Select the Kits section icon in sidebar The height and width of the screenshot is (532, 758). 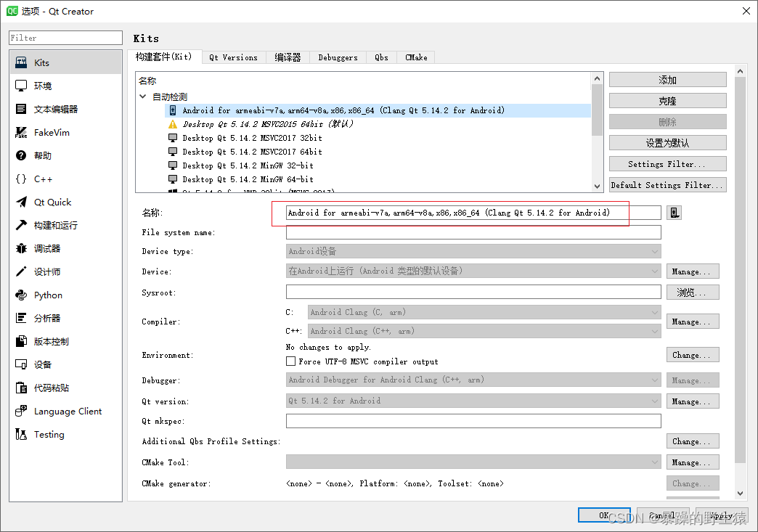(20, 62)
